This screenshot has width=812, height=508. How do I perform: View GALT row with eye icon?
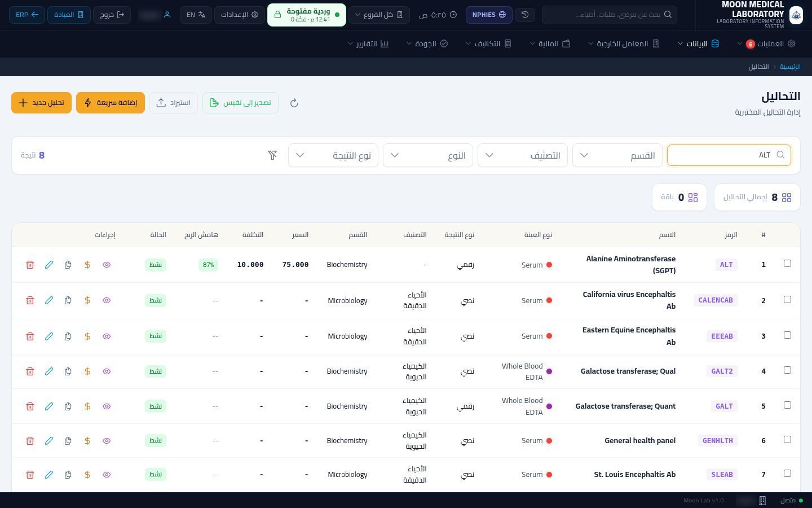[x=107, y=406]
